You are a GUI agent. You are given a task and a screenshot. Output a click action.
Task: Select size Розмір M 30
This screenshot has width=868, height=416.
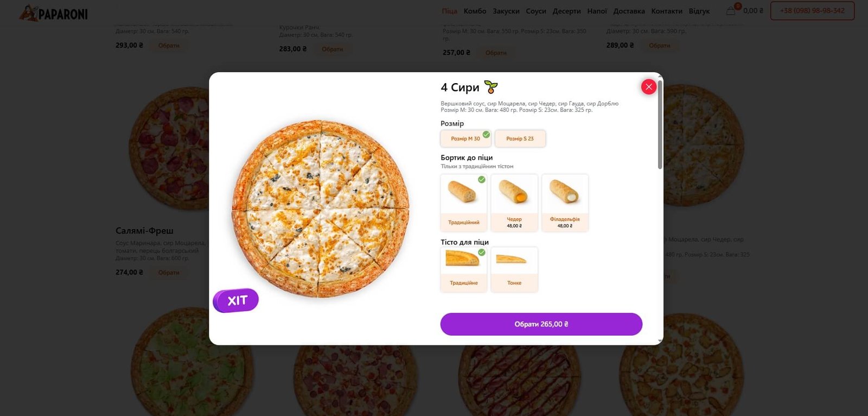[x=465, y=138]
